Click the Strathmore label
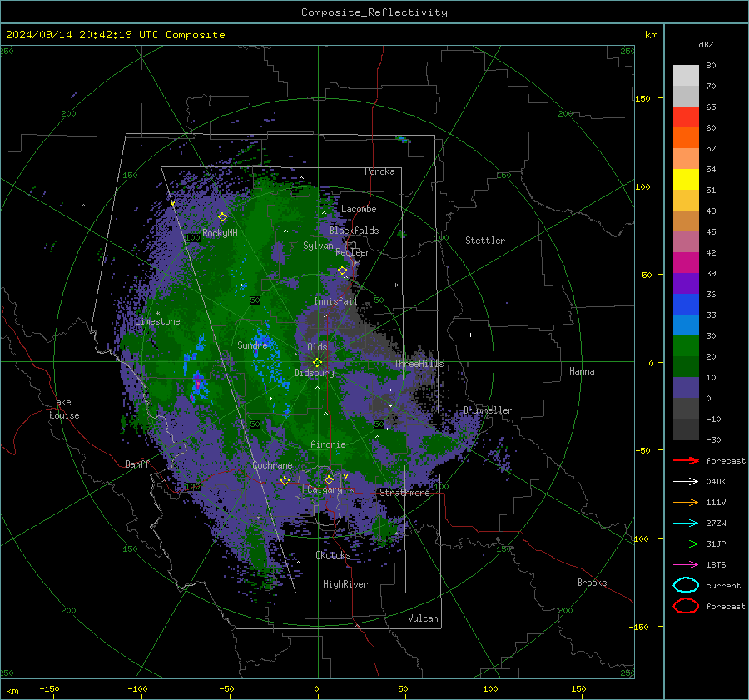 404,493
